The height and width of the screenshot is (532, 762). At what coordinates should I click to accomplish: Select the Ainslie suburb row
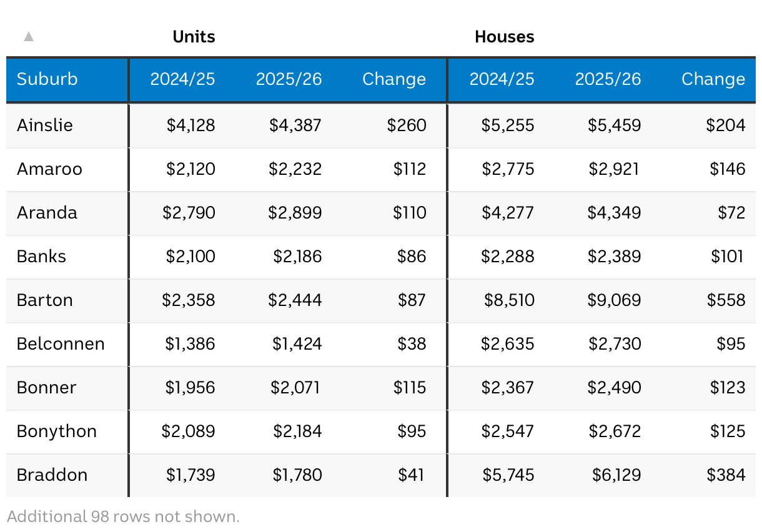[381, 126]
